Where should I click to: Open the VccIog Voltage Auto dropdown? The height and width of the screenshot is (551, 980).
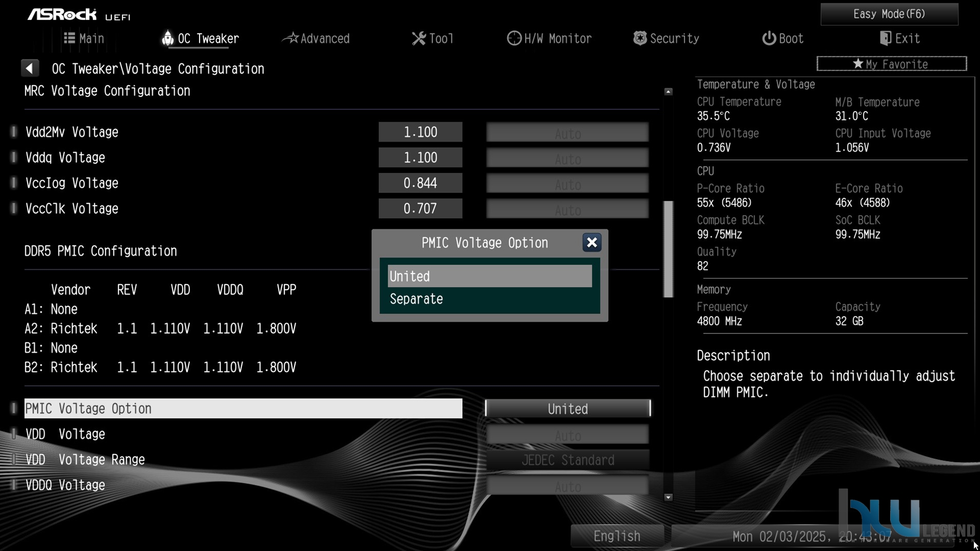point(567,184)
